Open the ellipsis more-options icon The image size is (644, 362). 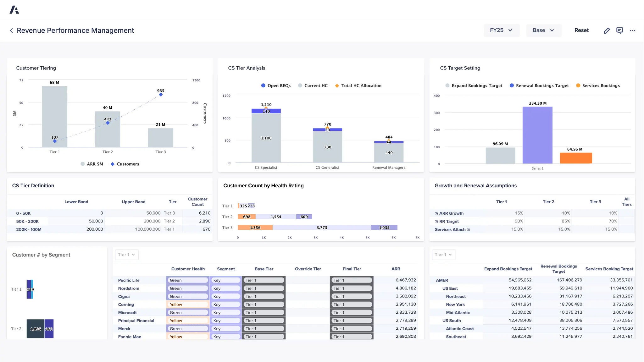[633, 30]
